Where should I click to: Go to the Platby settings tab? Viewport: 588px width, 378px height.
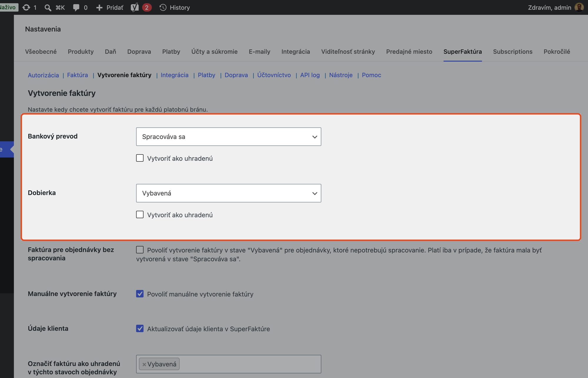171,51
